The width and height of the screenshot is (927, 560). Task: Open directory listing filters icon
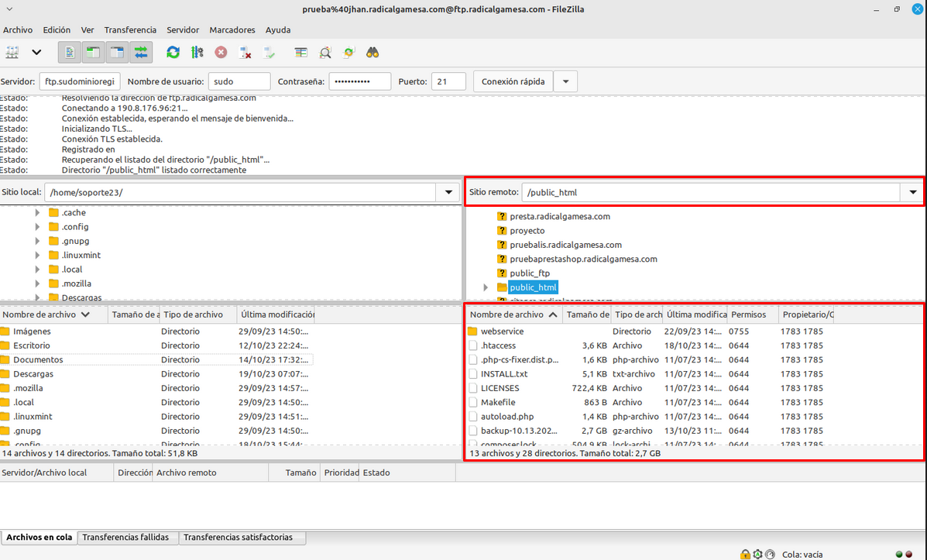tap(301, 53)
